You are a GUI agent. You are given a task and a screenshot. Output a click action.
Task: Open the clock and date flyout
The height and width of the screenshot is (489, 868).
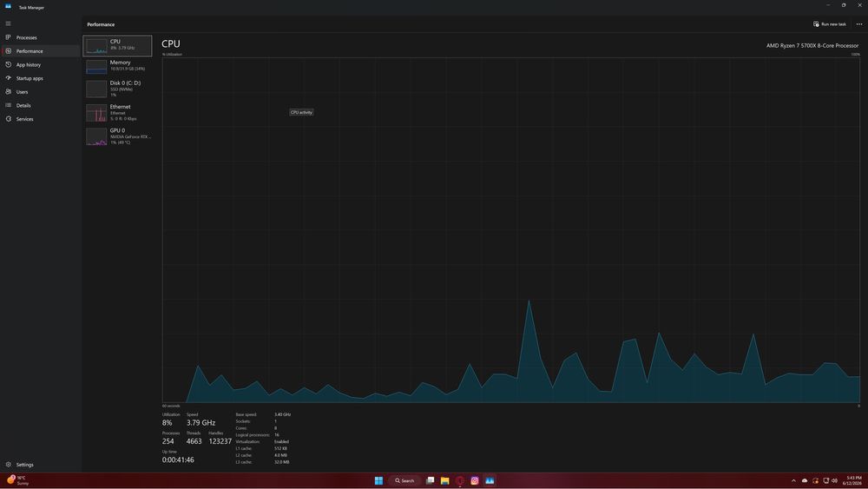point(853,480)
